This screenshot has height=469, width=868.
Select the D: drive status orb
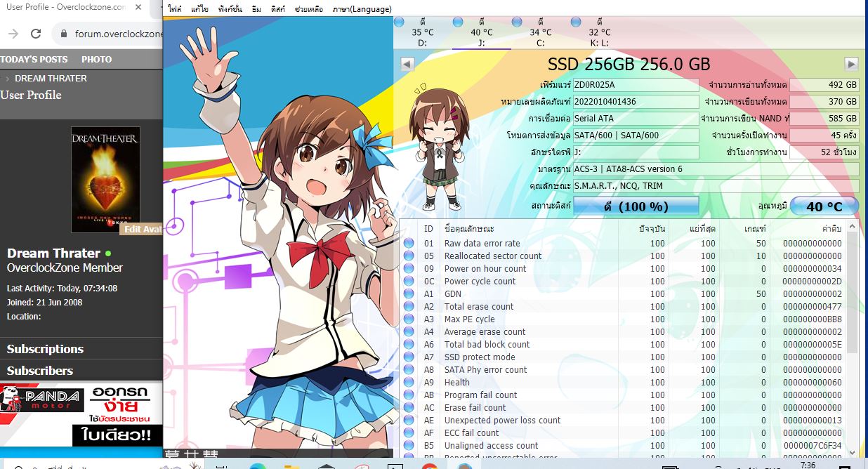pos(399,22)
